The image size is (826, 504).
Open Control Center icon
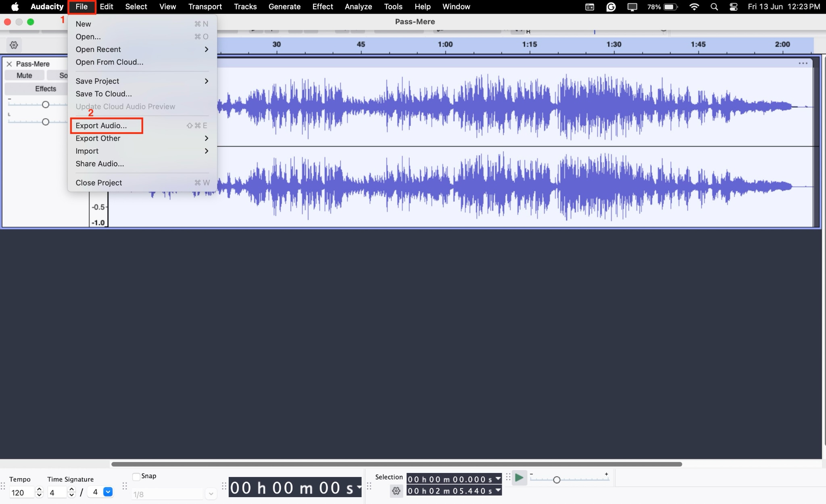click(x=733, y=6)
